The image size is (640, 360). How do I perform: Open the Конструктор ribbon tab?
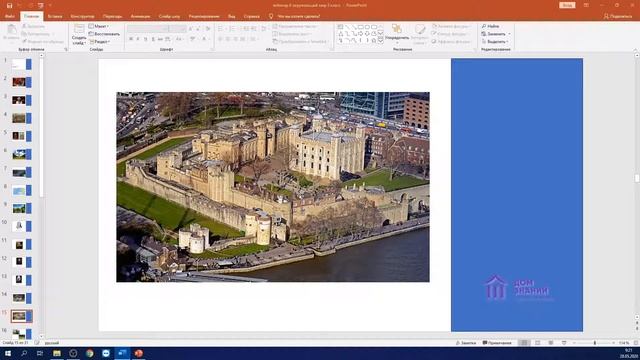tap(82, 16)
